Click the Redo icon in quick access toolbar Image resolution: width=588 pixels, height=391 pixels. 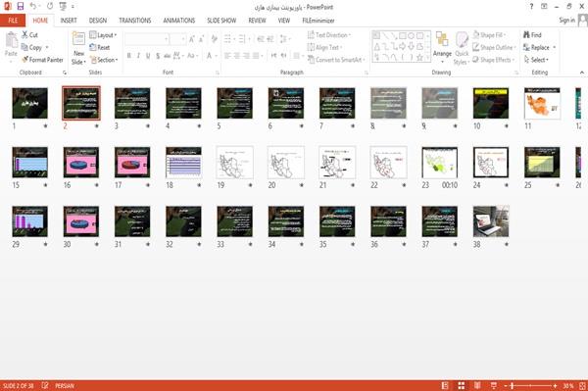click(x=50, y=7)
